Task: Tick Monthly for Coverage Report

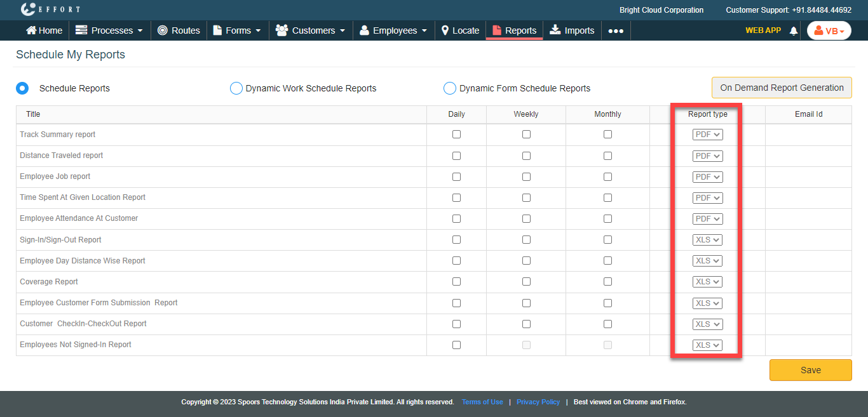Action: [607, 282]
